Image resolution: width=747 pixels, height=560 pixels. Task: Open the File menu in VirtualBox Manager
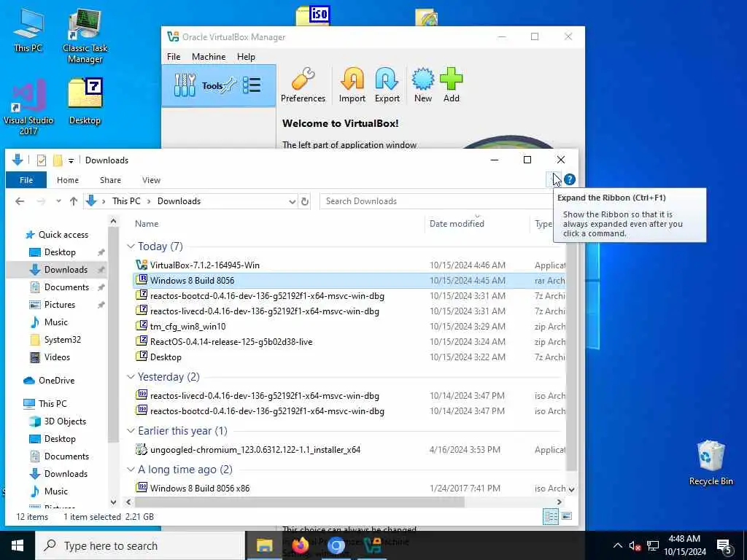(174, 57)
